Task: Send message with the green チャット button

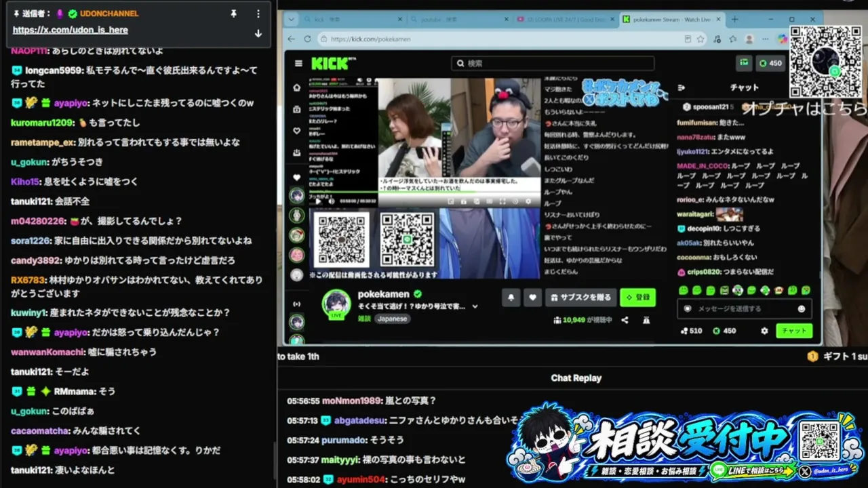Action: click(x=794, y=331)
